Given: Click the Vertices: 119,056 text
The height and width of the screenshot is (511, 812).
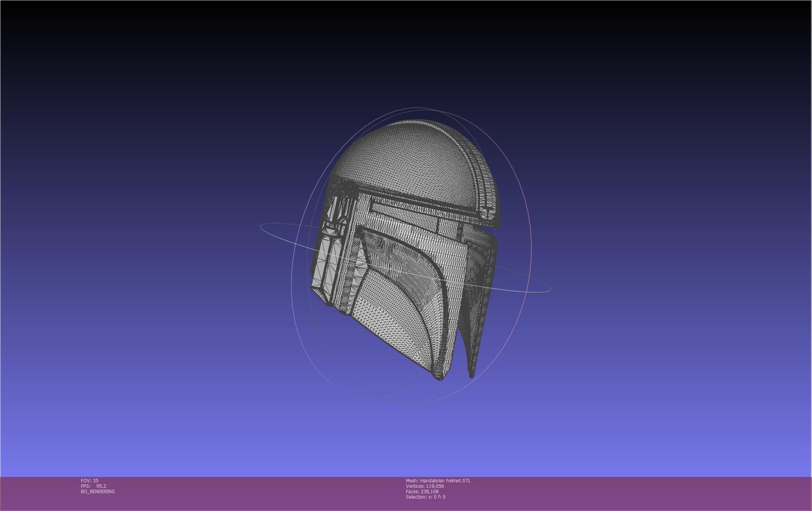Looking at the screenshot, I should tap(425, 486).
